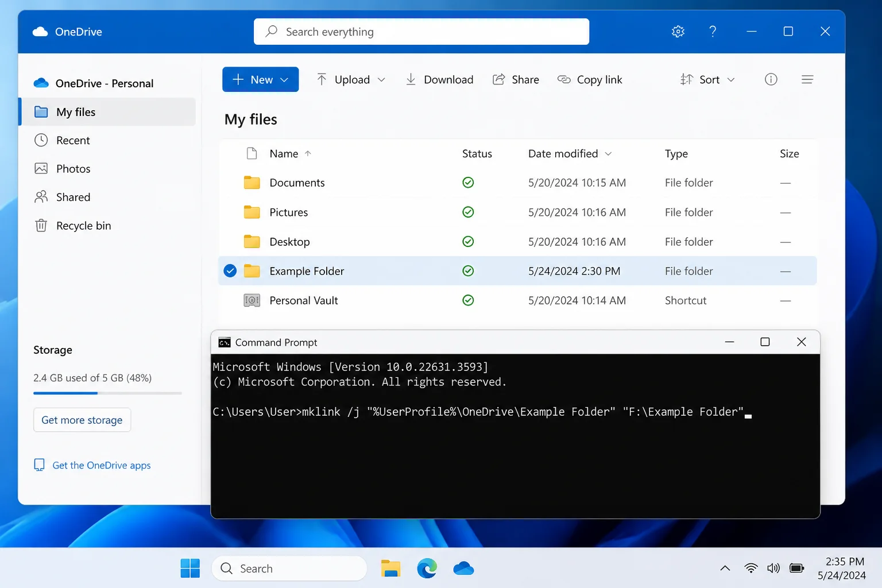Click the search magnifier icon in OneDrive
The width and height of the screenshot is (882, 588).
(272, 31)
